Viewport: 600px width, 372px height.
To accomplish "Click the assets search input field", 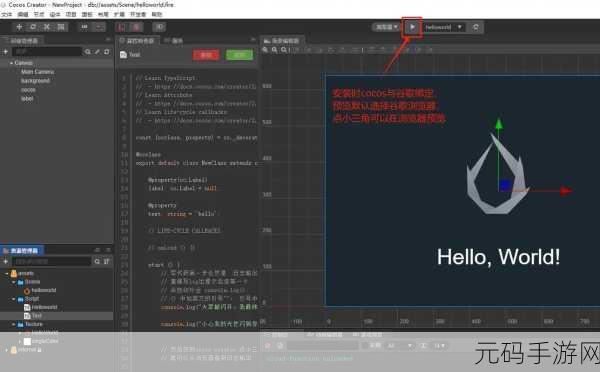I will (52, 261).
